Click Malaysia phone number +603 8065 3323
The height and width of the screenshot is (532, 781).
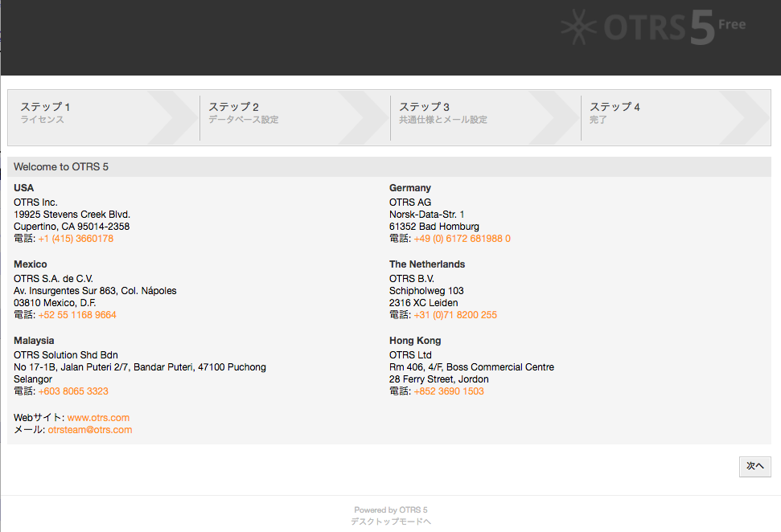pyautogui.click(x=73, y=391)
